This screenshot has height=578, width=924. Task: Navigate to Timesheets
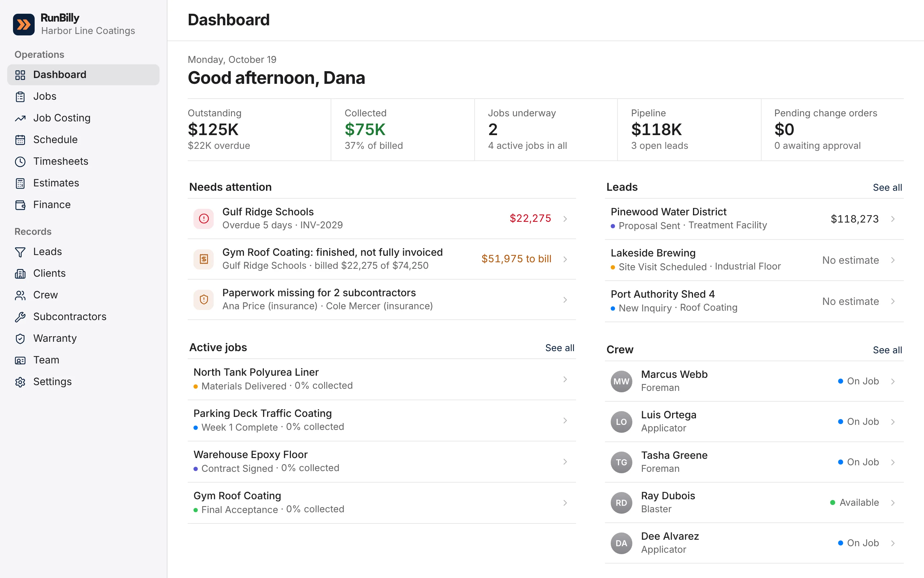(x=83, y=161)
